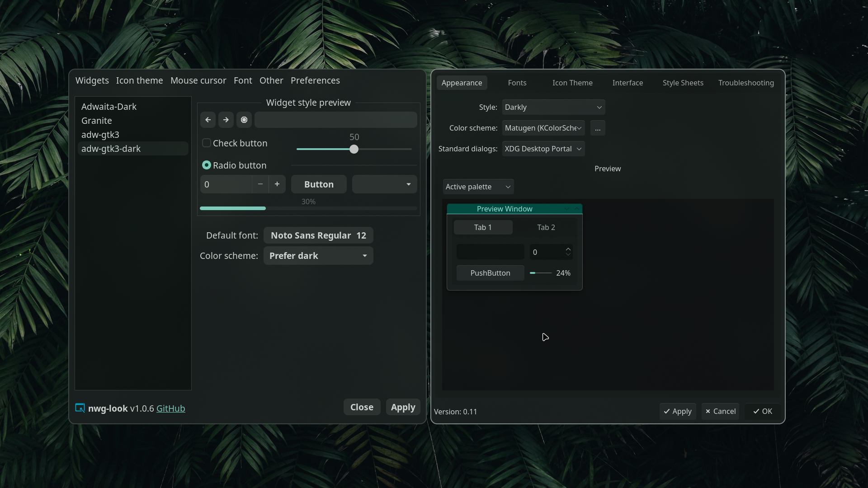Select the Radio button option
Image resolution: width=868 pixels, height=488 pixels.
click(207, 165)
